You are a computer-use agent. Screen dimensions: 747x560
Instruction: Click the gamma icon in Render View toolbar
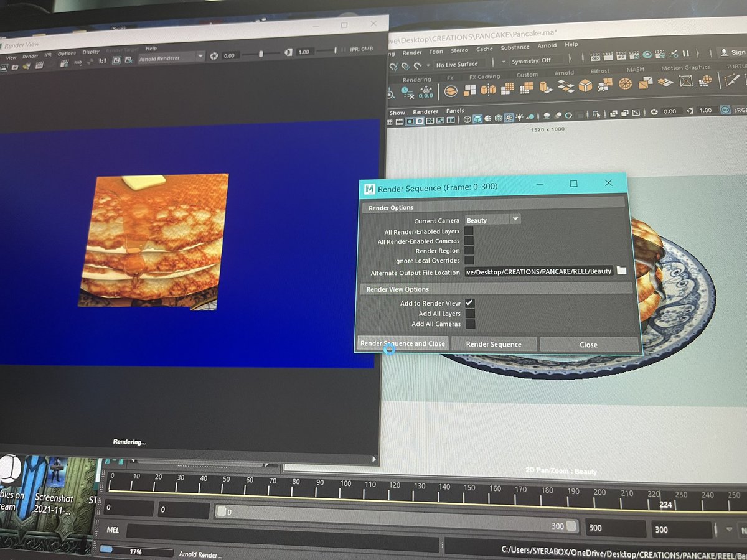(x=288, y=53)
